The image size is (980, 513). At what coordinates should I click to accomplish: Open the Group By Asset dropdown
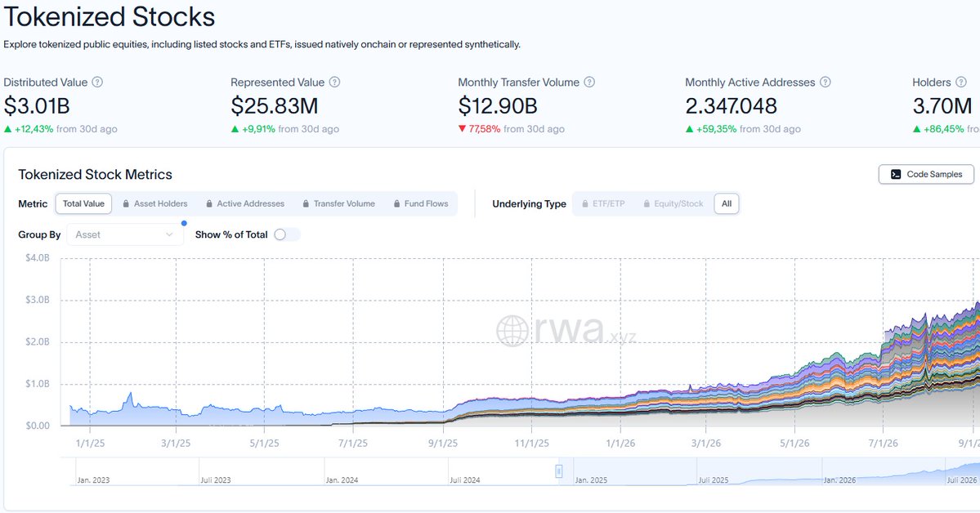(125, 234)
